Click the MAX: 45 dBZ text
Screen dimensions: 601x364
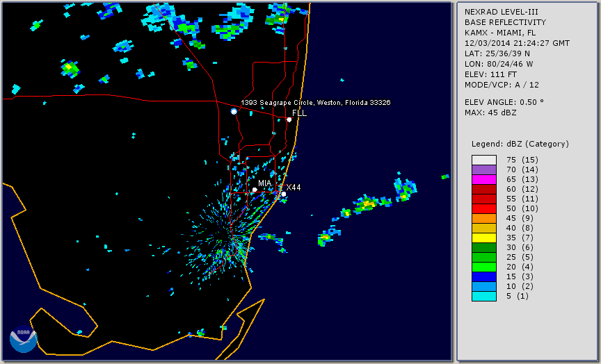[490, 113]
